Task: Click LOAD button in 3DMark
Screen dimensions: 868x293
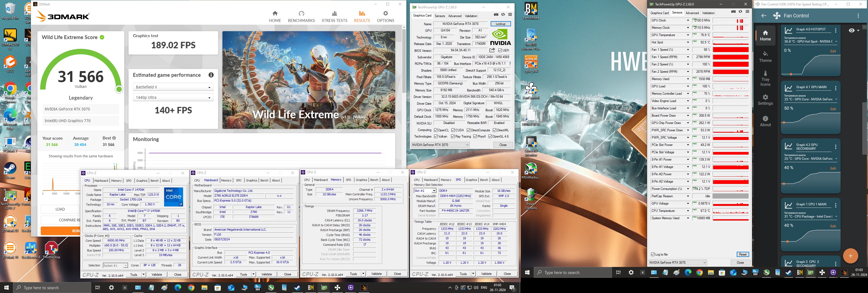Action: coord(60,209)
